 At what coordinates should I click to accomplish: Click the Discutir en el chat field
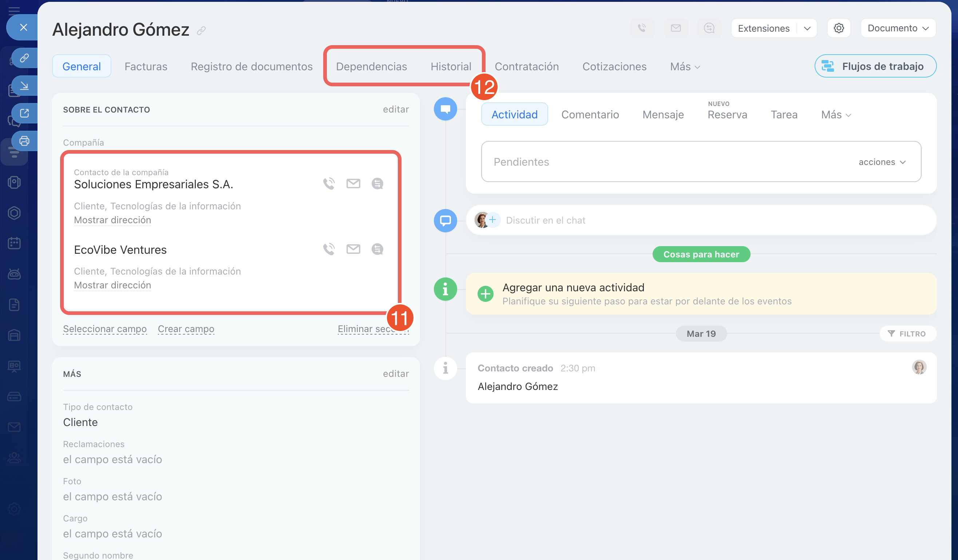coord(545,220)
